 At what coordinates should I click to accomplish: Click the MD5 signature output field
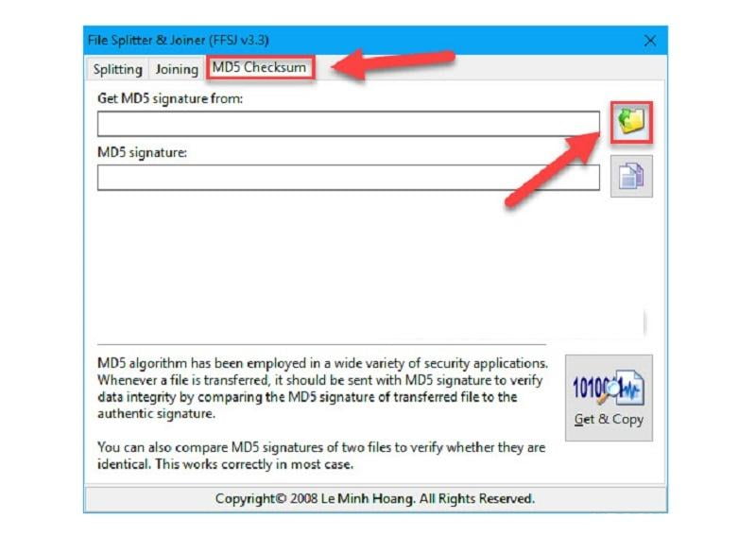click(349, 178)
